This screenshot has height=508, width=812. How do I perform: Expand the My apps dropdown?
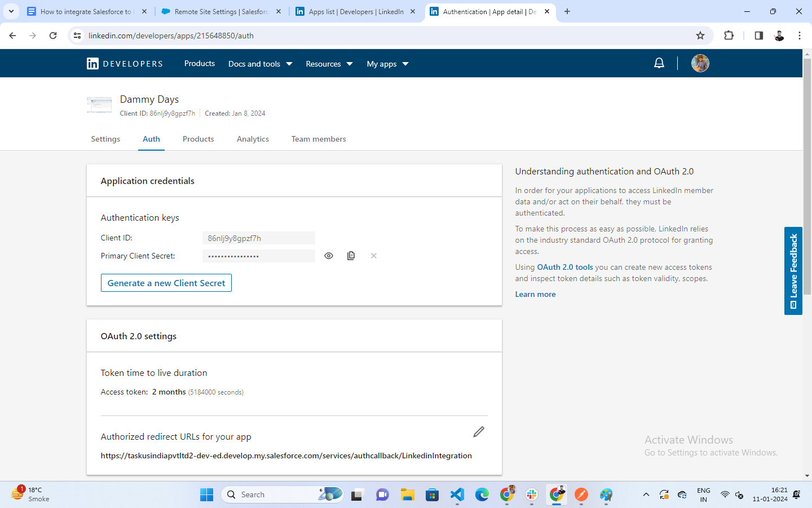388,64
